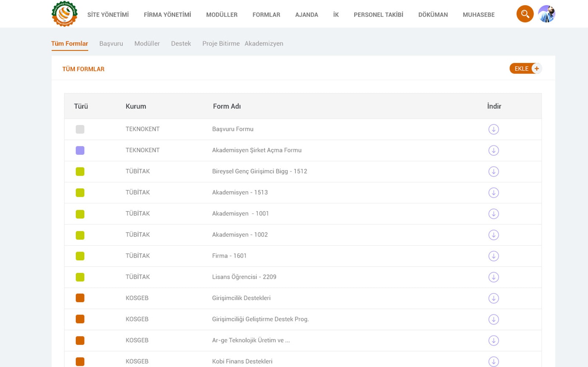Open the FİRMA YÖNETİMİ menu
Image resolution: width=588 pixels, height=367 pixels.
tap(167, 15)
